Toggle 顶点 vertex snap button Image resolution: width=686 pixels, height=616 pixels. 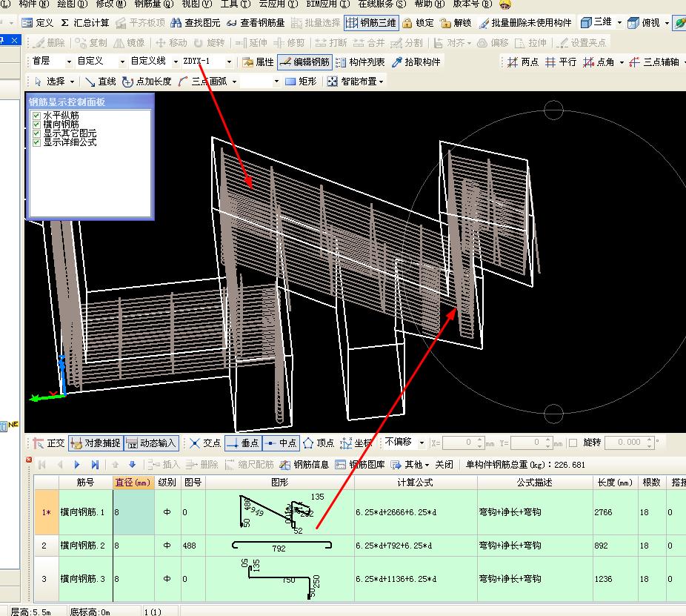point(319,443)
